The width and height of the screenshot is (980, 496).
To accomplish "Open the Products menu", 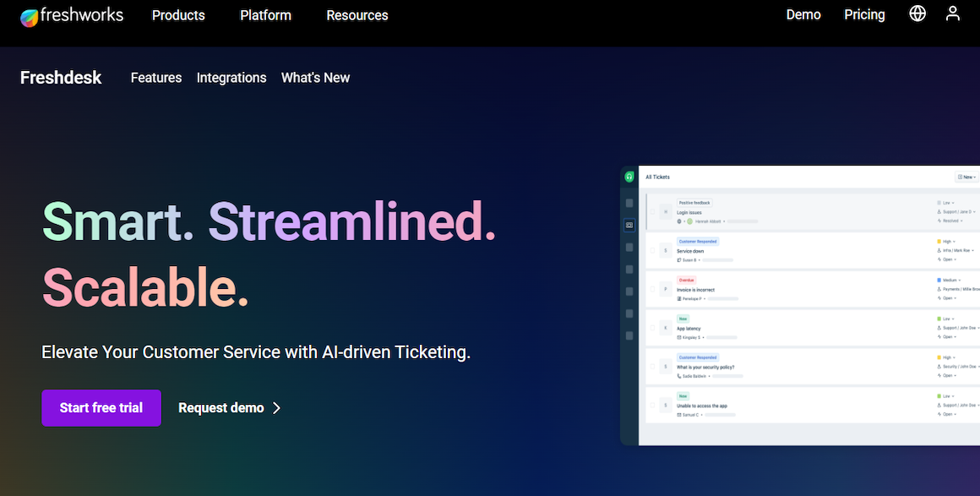I will tap(177, 15).
